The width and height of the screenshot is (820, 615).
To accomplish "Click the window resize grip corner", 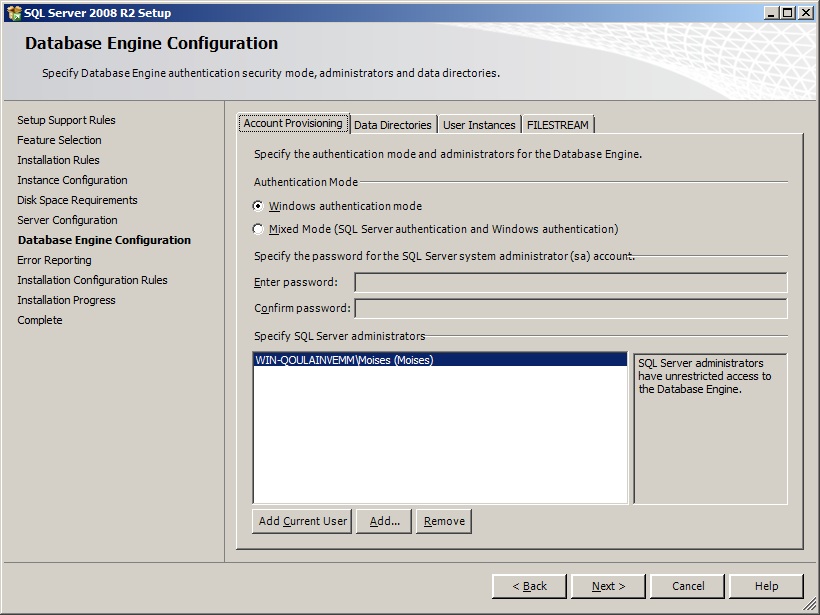I will 810,605.
